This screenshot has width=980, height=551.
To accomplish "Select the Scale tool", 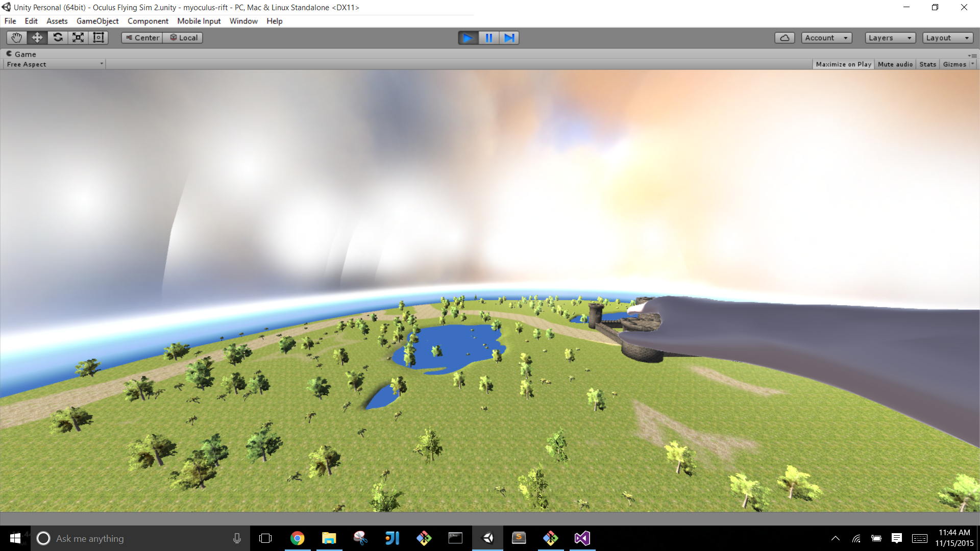I will click(x=78, y=38).
